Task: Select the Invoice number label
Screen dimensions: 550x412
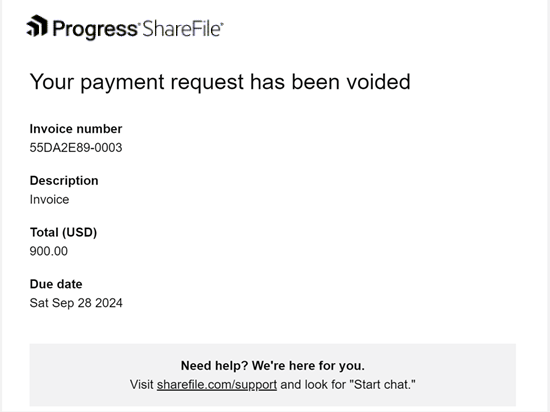Action: [x=76, y=129]
